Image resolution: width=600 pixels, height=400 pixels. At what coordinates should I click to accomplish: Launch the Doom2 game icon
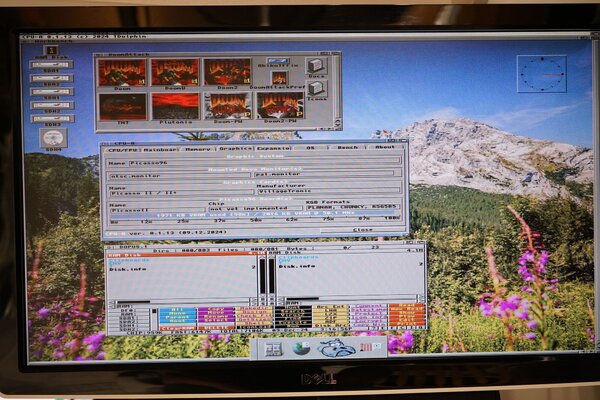pyautogui.click(x=226, y=72)
